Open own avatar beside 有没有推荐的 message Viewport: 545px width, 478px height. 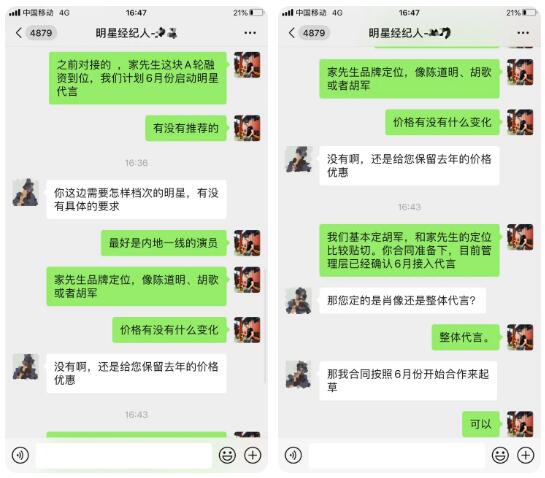click(x=247, y=128)
